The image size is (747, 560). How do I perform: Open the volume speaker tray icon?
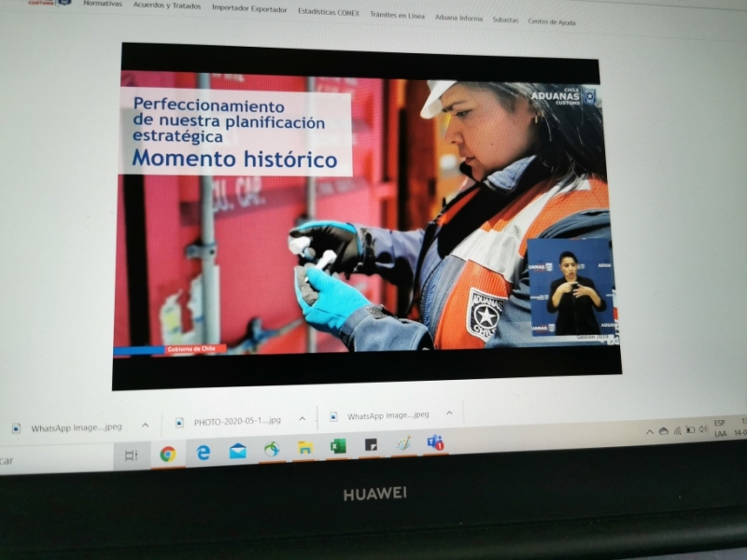pos(703,429)
